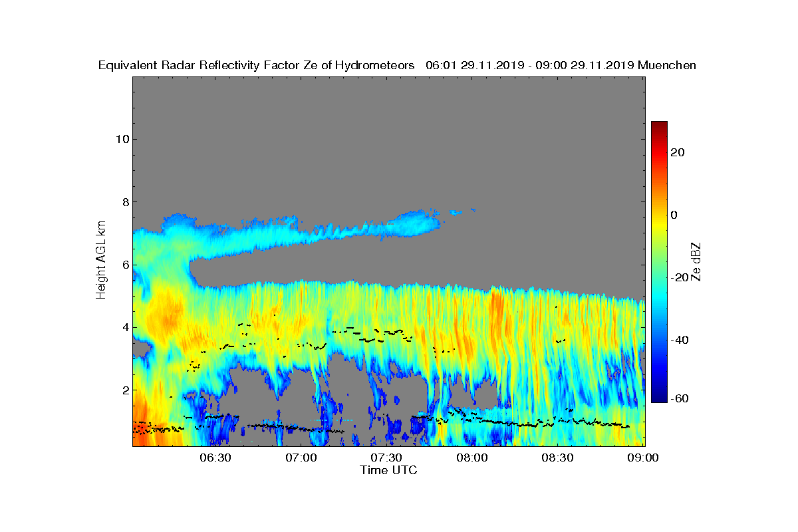798x532 pixels.
Task: Click the dark red top of colorbar
Action: [659, 126]
